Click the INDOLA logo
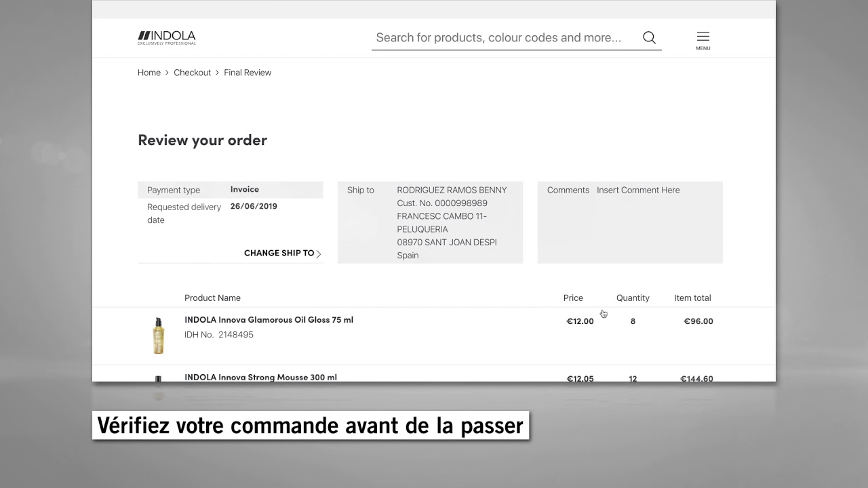This screenshot has width=868, height=488. (x=167, y=37)
